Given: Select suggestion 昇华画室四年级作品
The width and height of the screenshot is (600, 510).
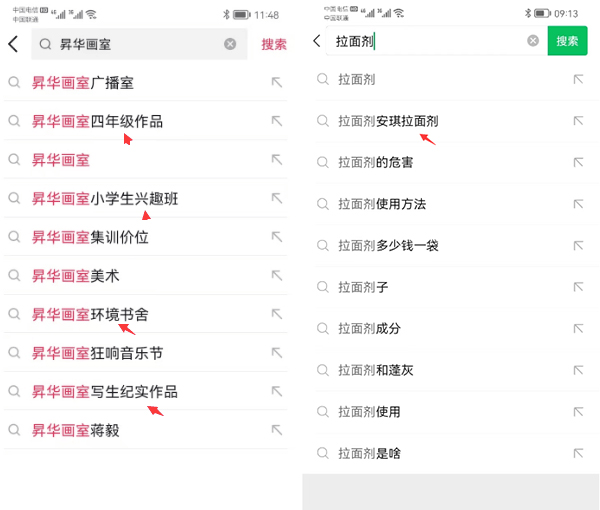Looking at the screenshot, I should coord(97,121).
